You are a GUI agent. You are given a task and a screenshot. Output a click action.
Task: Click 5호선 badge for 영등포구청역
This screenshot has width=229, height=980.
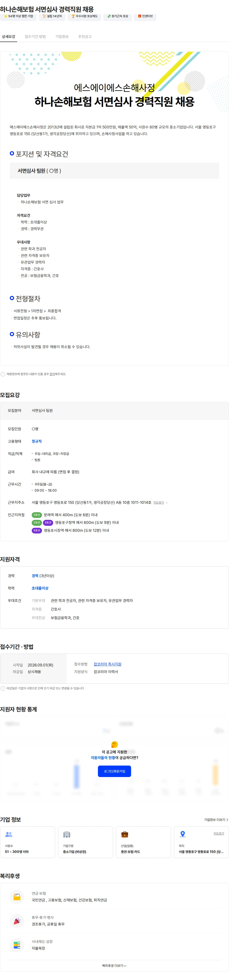[48, 522]
